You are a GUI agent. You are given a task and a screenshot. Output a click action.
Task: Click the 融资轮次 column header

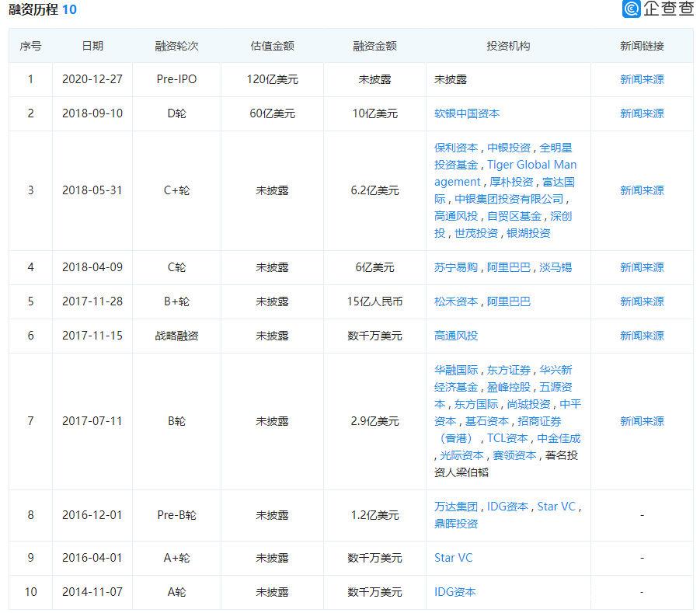tap(176, 46)
